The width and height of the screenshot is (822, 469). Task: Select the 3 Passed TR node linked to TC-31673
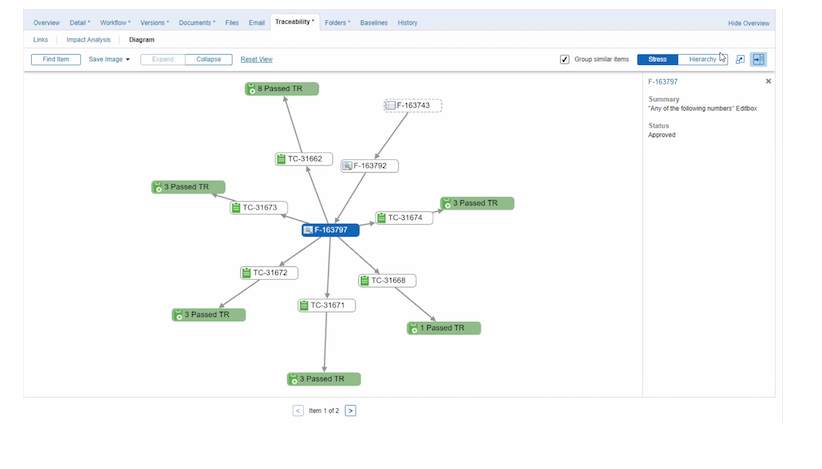pyautogui.click(x=188, y=187)
